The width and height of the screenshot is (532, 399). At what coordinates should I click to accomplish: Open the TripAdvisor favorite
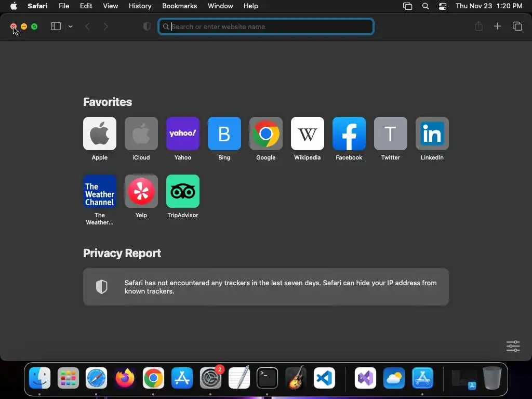coord(182,191)
